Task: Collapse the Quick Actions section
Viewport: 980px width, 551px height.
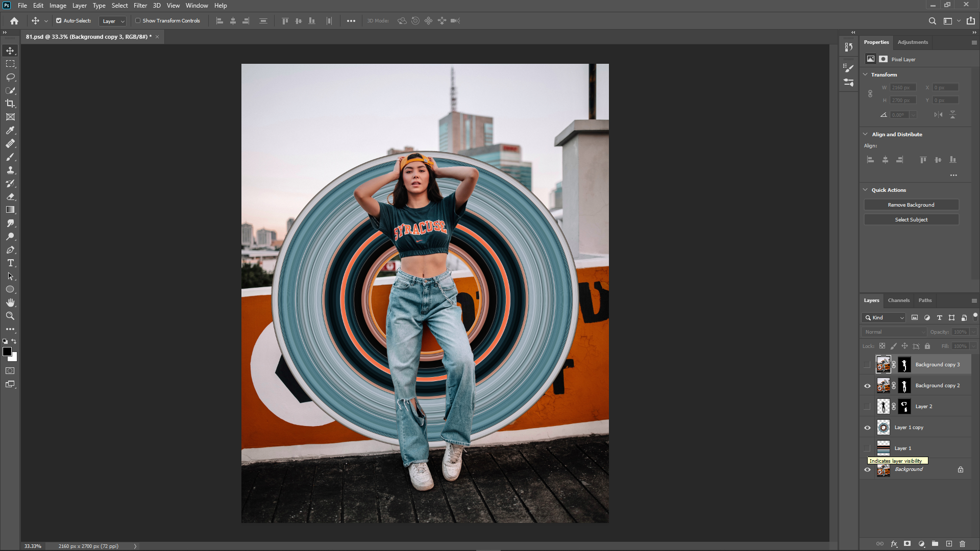Action: [865, 190]
